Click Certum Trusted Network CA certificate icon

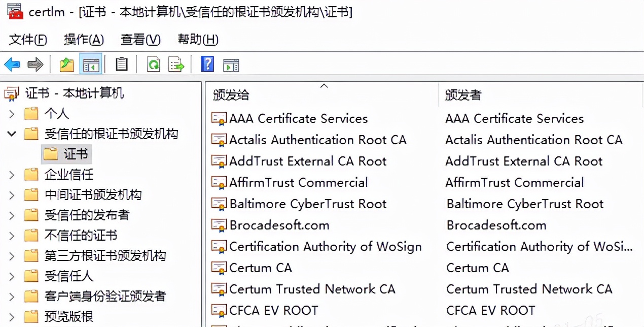click(219, 289)
